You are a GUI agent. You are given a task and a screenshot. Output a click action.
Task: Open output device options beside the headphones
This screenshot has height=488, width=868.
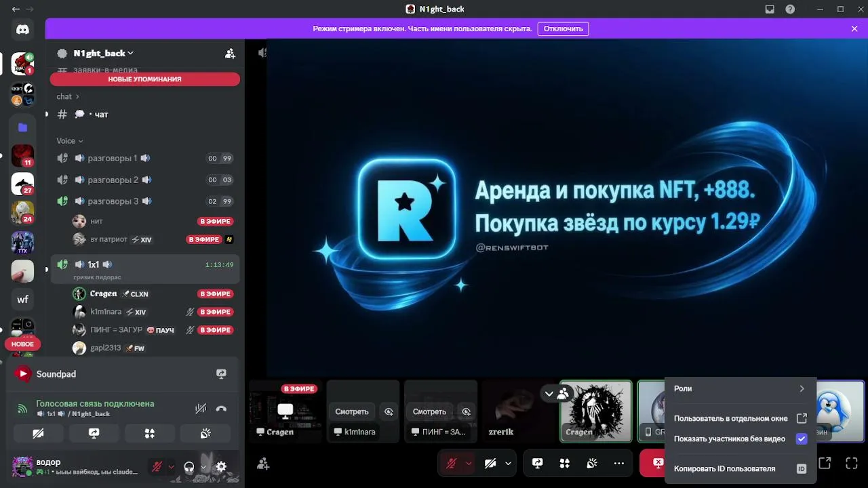203,466
